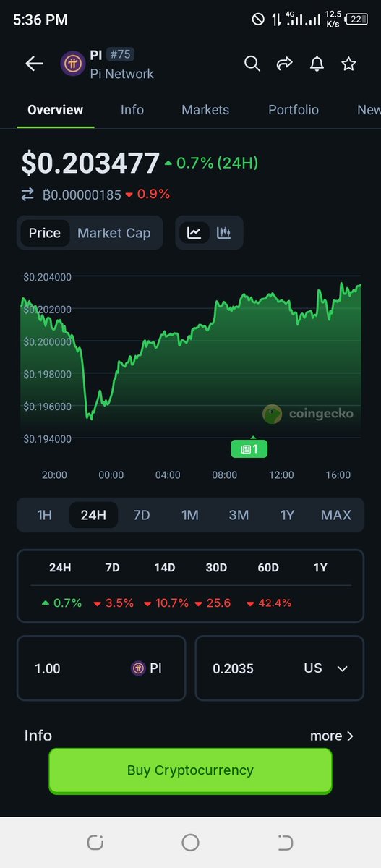Set chart range to 1H
This screenshot has width=381, height=868.
click(x=45, y=515)
